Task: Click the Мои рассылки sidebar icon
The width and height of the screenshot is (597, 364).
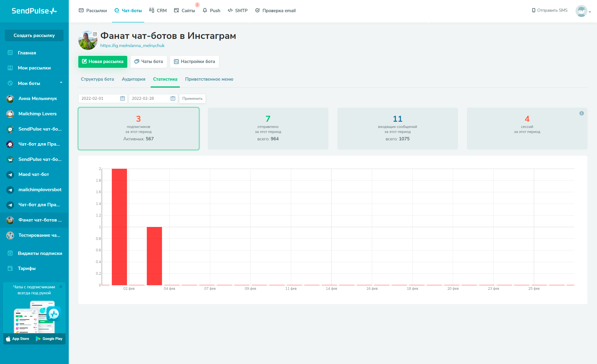Action: point(10,68)
